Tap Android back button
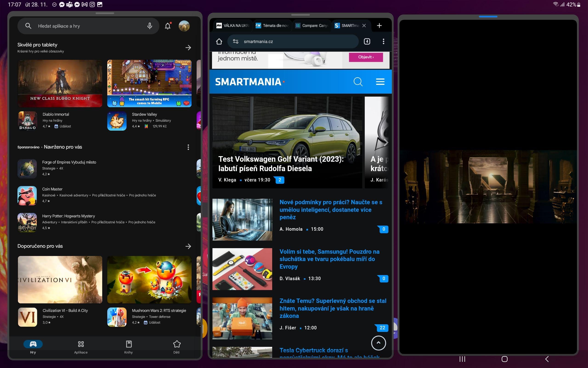This screenshot has height=368, width=588. (547, 359)
